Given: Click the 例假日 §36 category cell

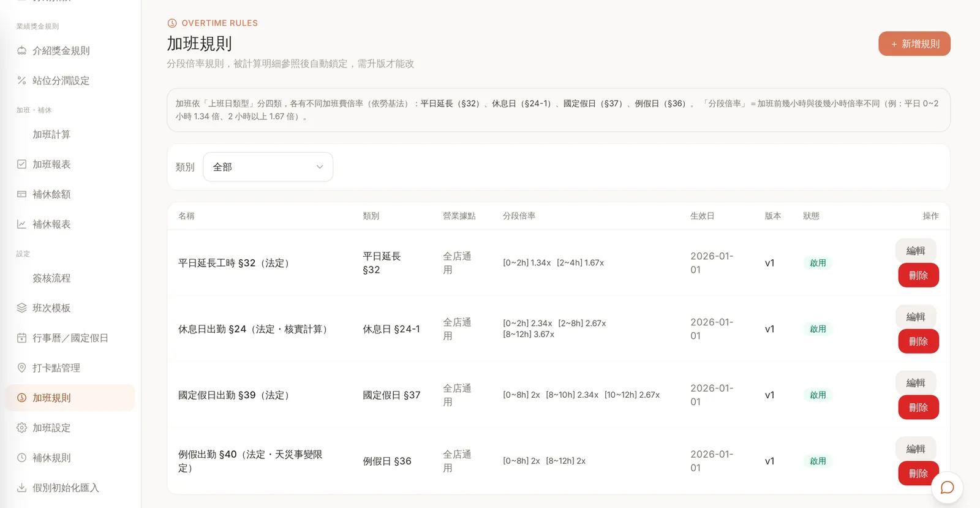Looking at the screenshot, I should (x=387, y=461).
